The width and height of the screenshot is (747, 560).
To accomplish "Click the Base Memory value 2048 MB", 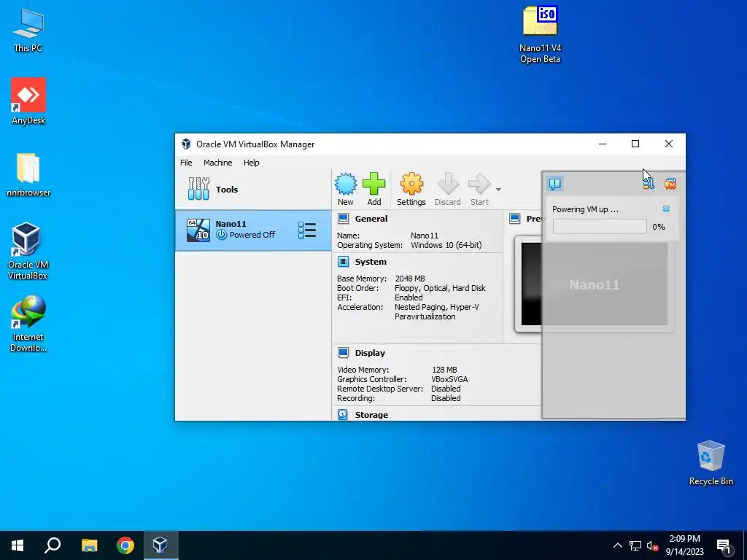I will [410, 279].
